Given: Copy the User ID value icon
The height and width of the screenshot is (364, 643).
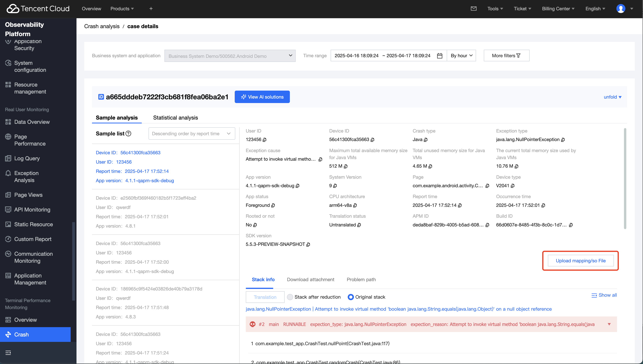Looking at the screenshot, I should click(x=265, y=140).
